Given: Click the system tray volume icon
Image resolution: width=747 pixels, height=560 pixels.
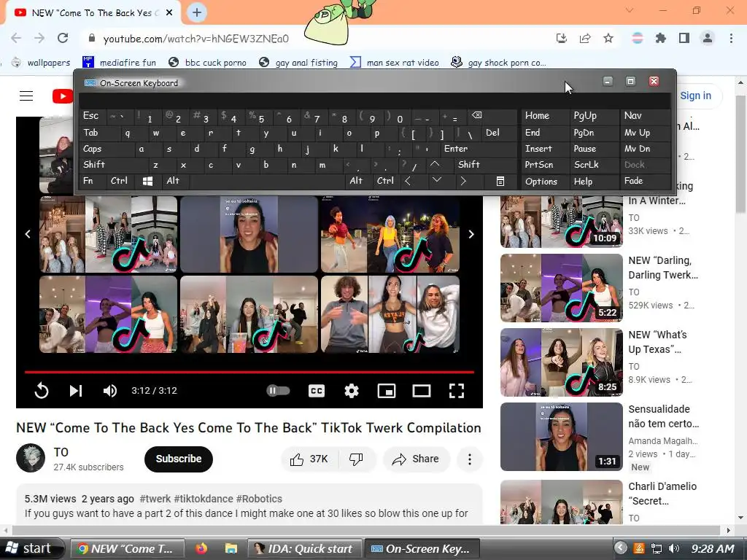Looking at the screenshot, I should 673,548.
